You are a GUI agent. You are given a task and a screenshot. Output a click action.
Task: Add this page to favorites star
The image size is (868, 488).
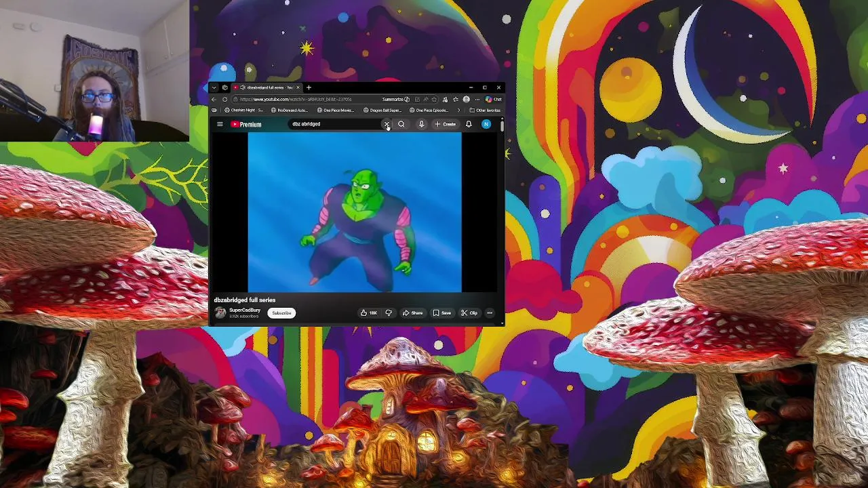coord(434,100)
